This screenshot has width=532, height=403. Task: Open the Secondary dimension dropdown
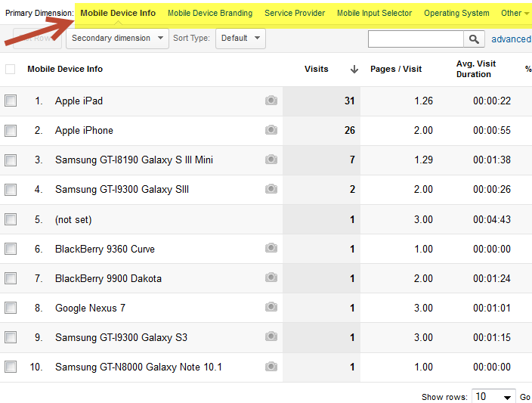pyautogui.click(x=117, y=39)
